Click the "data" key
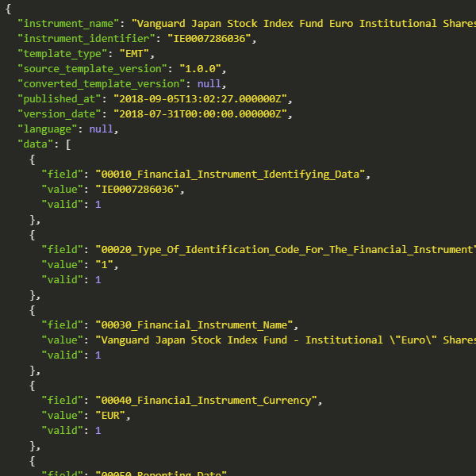 pos(35,144)
